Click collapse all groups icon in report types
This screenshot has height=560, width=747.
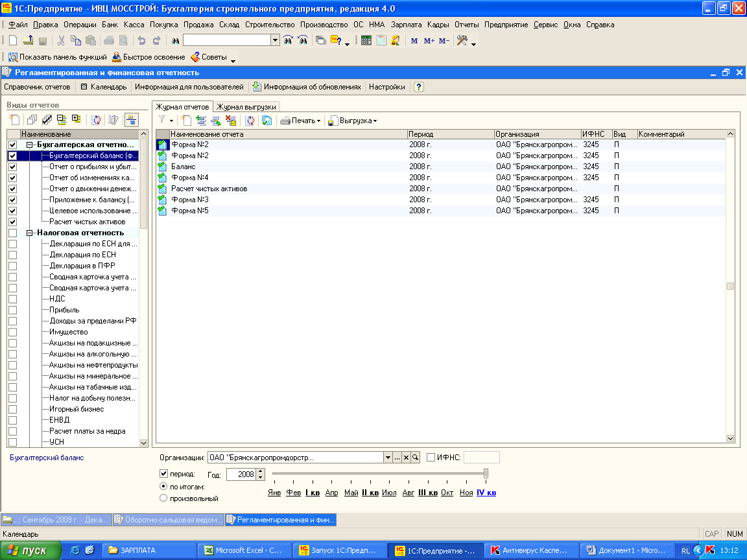[x=62, y=120]
